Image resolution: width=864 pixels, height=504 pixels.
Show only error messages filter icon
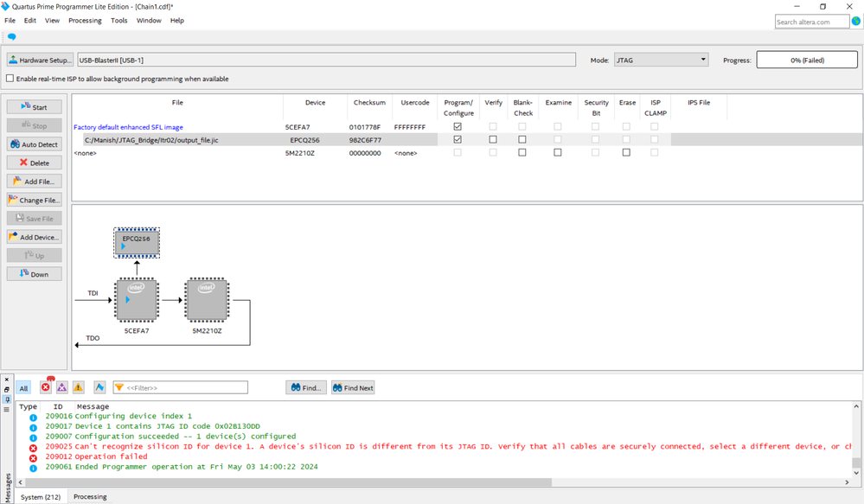46,387
